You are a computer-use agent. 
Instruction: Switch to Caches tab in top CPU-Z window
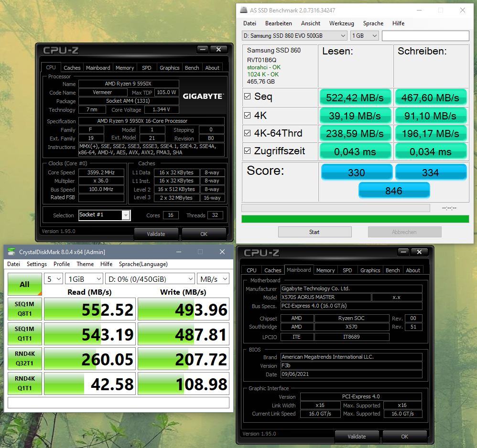pyautogui.click(x=72, y=68)
